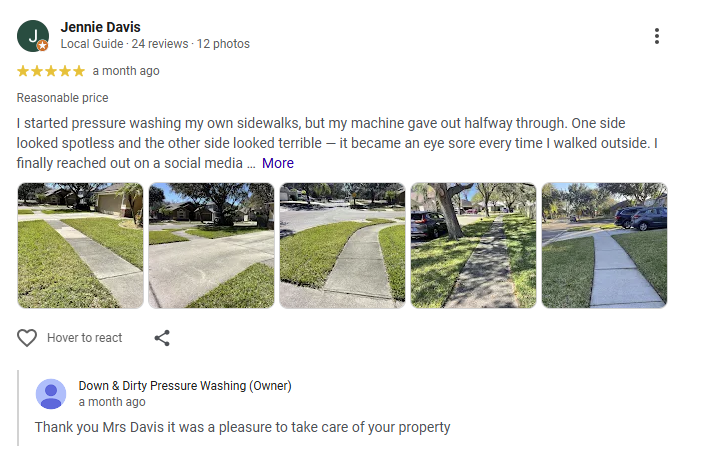
Task: Click the review's 'a month ago' timestamp
Action: pos(126,71)
